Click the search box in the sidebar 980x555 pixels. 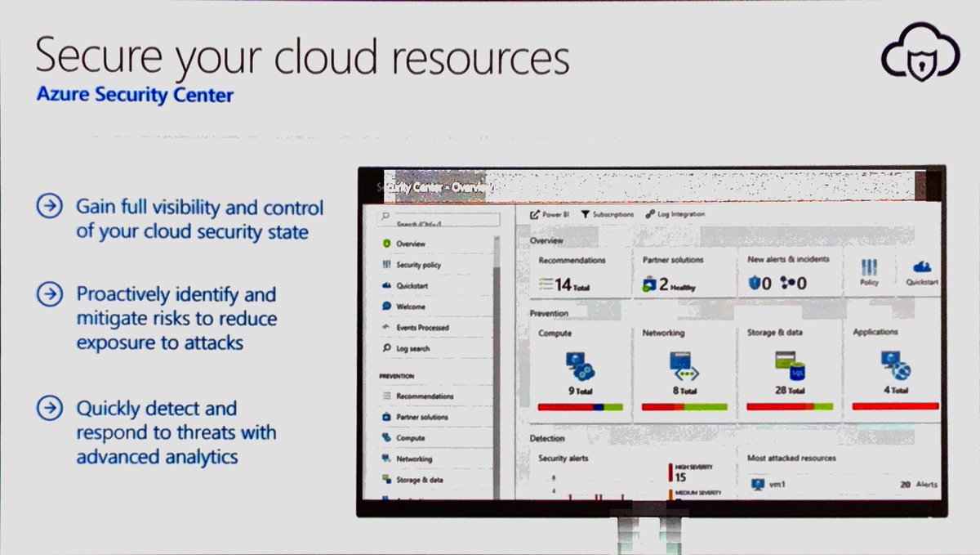click(x=437, y=220)
